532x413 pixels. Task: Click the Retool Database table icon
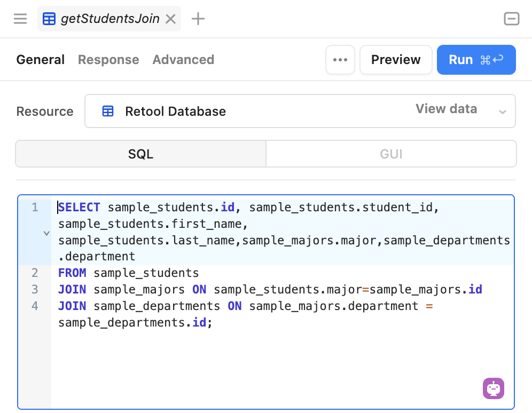[x=108, y=111]
